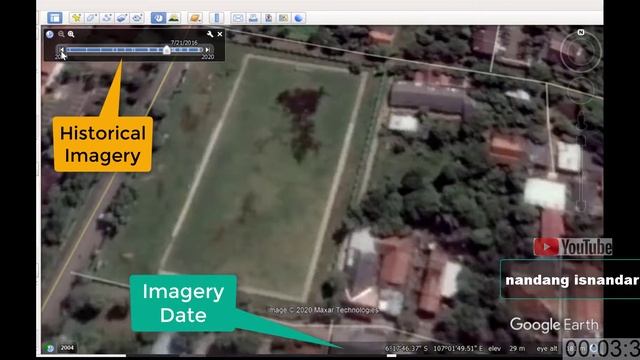Click the Look joystick navigation ring
The height and width of the screenshot is (360, 640).
581,51
